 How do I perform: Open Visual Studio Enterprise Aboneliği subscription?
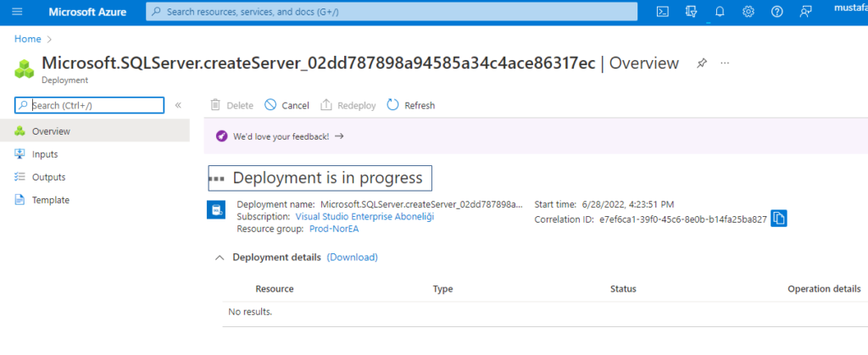click(364, 216)
